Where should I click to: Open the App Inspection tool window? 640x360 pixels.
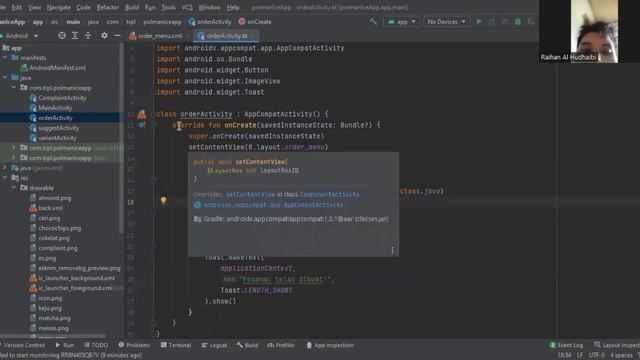[330, 345]
